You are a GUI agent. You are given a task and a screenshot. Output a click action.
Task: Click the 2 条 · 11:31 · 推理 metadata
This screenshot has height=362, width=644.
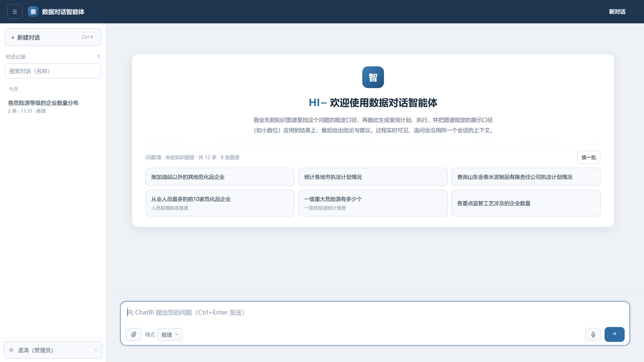[x=27, y=111]
